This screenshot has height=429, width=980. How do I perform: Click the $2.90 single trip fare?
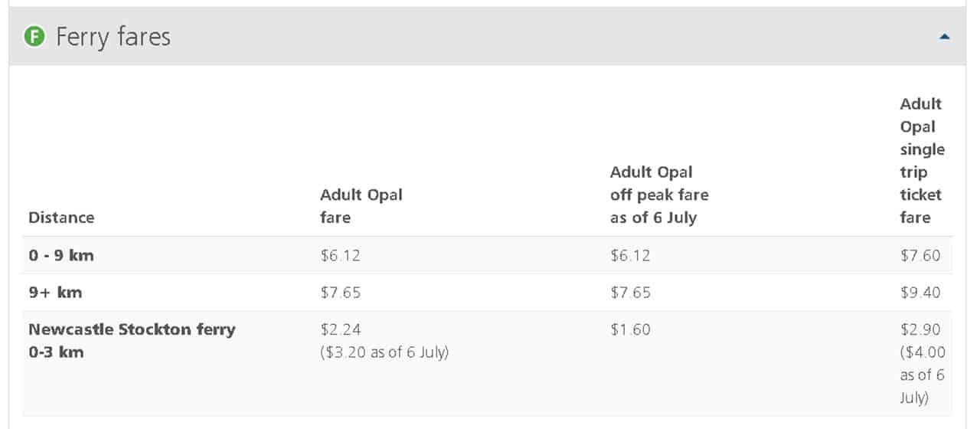pyautogui.click(x=920, y=329)
